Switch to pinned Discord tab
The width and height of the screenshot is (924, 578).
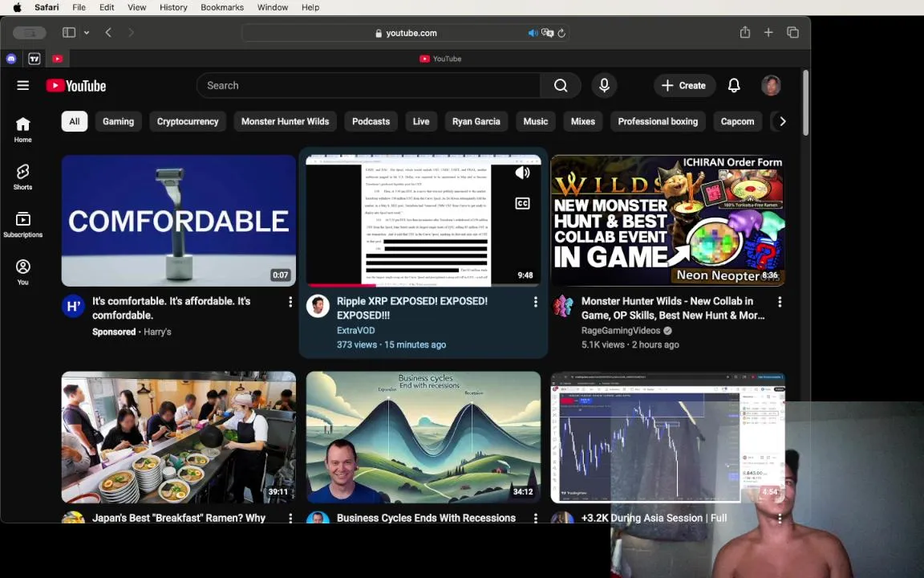[x=11, y=59]
